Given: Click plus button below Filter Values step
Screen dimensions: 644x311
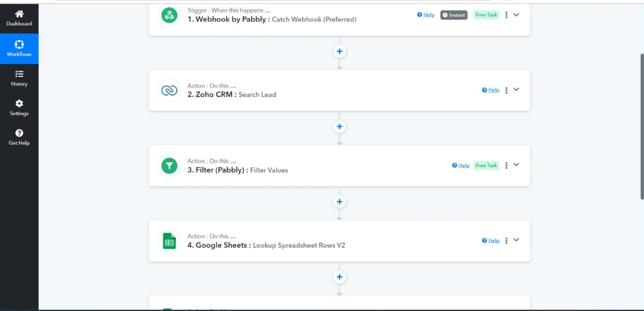Looking at the screenshot, I should [x=339, y=202].
